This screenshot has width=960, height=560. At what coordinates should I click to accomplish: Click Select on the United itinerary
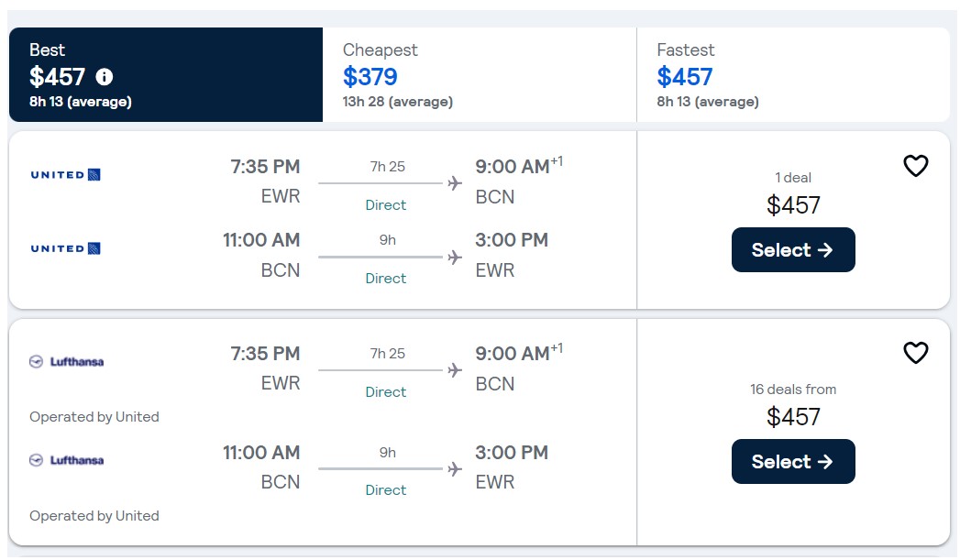click(793, 249)
